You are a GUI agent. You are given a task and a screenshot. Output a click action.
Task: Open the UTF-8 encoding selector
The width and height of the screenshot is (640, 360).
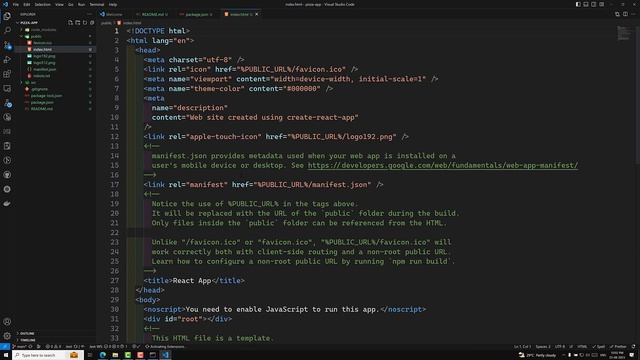[x=560, y=347]
